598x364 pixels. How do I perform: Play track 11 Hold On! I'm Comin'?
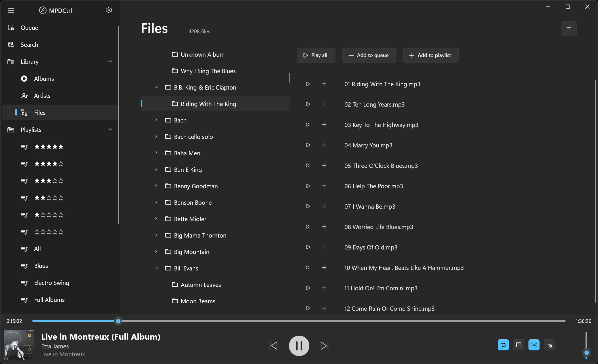tap(308, 288)
